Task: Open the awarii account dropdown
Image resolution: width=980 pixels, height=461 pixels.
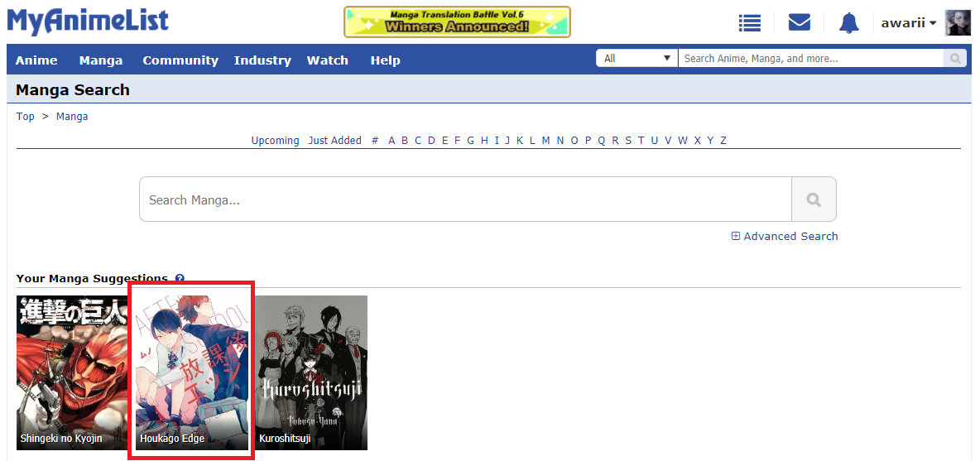Action: click(909, 23)
